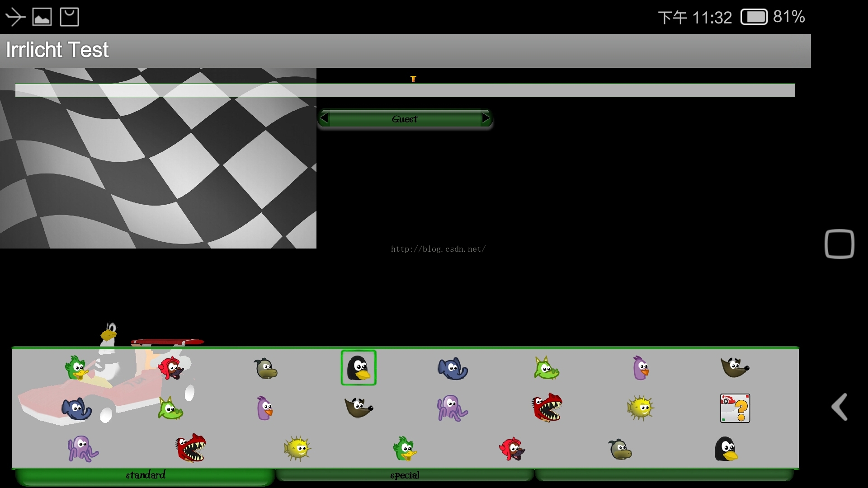The width and height of the screenshot is (868, 488).
Task: Tap the bag-shaped notification icon in status bar
Action: pyautogui.click(x=70, y=17)
